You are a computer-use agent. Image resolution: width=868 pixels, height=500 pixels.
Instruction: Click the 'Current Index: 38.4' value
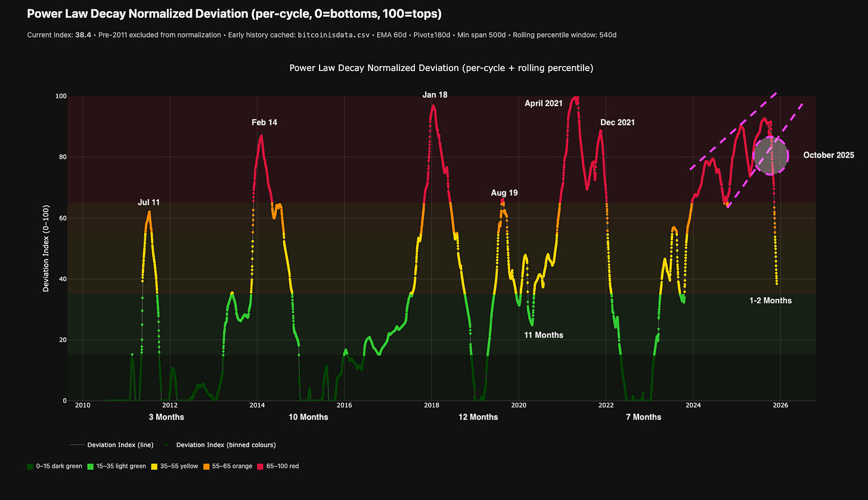[x=58, y=35]
